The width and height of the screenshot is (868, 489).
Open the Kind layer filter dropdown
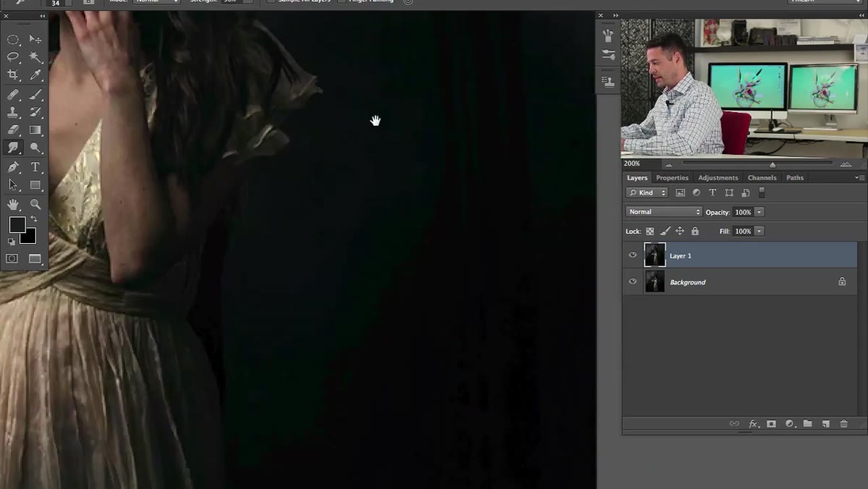pyautogui.click(x=647, y=193)
